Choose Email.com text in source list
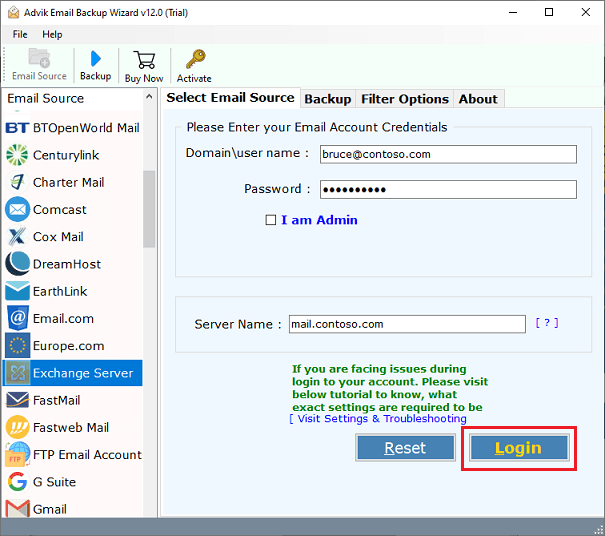 [63, 319]
